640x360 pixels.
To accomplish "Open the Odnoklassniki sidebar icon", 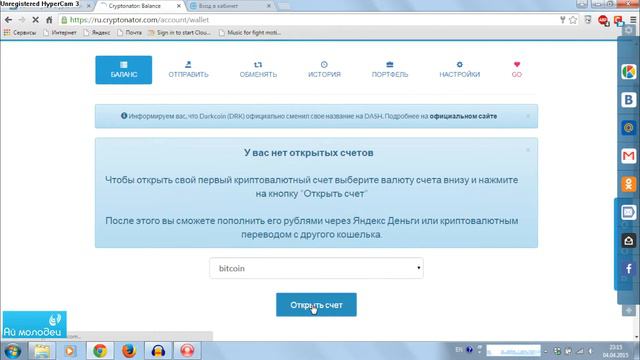I will tap(629, 184).
